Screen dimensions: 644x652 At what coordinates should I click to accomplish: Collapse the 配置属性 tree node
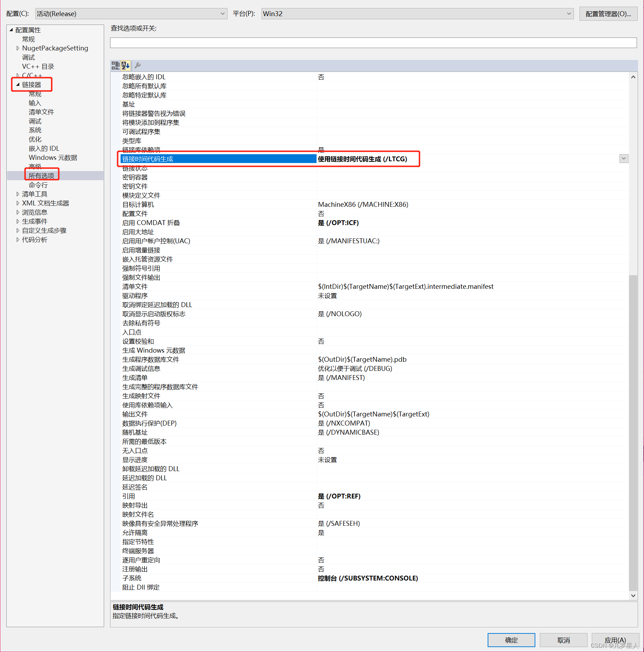click(11, 30)
